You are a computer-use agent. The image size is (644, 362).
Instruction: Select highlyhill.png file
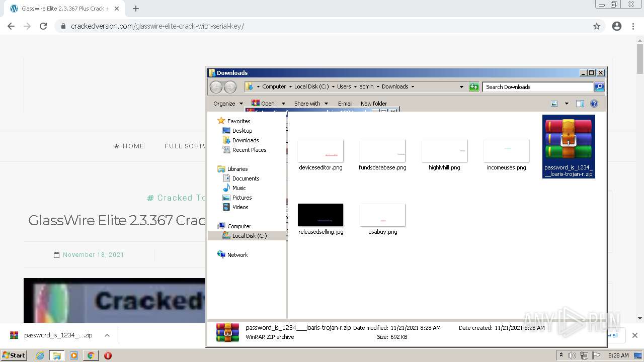(444, 155)
